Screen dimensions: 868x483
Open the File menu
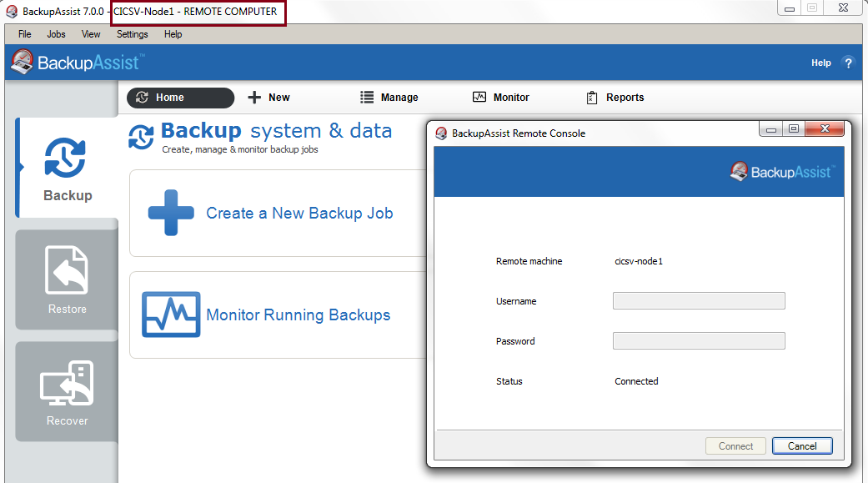coord(25,34)
